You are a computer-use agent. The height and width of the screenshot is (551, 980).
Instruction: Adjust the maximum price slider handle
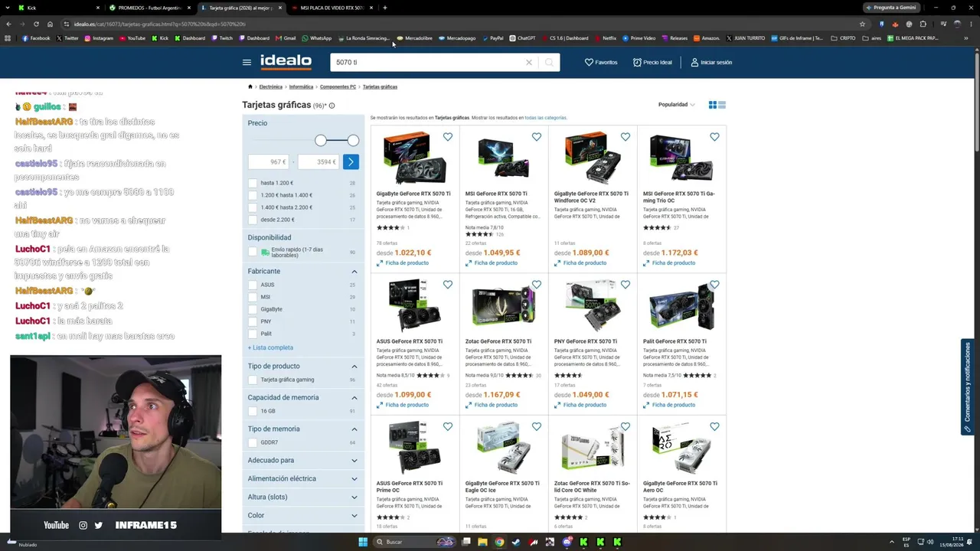(x=353, y=140)
